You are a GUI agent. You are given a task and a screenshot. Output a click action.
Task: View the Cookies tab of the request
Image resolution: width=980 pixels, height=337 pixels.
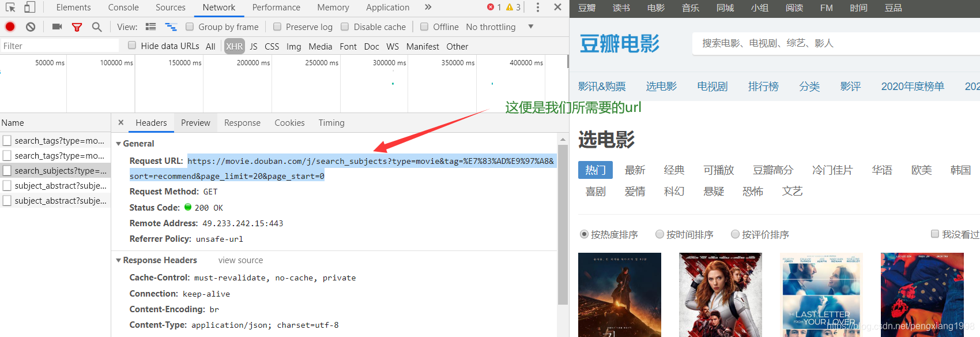click(x=289, y=123)
